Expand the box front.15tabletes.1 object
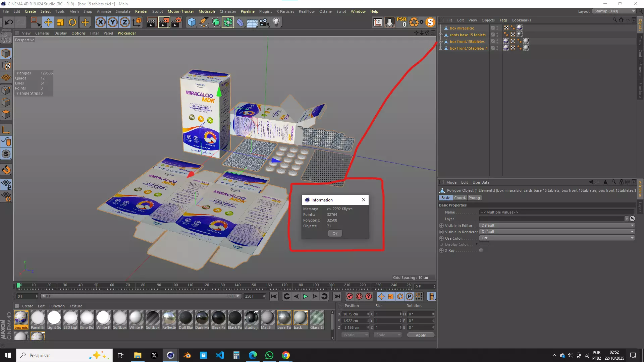 (441, 48)
